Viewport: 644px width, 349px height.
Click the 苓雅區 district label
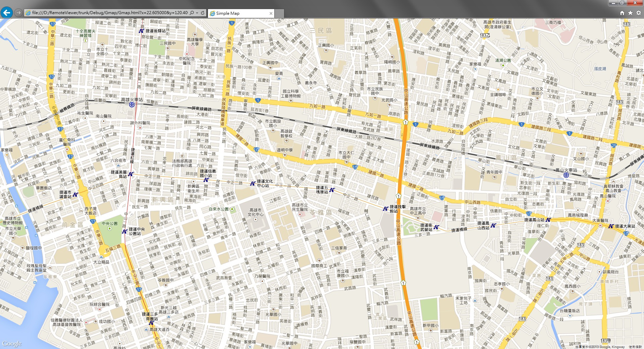[x=320, y=212]
